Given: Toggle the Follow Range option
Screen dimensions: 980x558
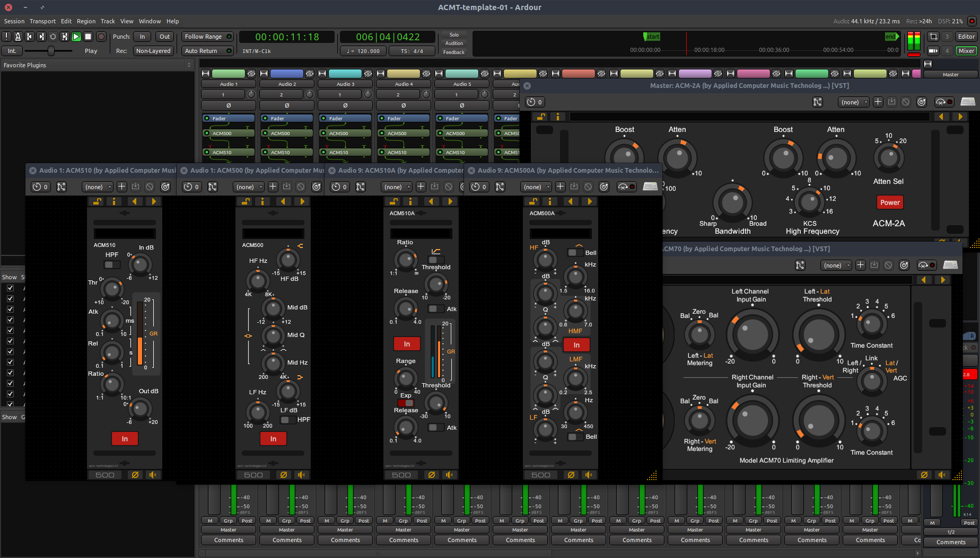Looking at the screenshot, I should pos(207,37).
